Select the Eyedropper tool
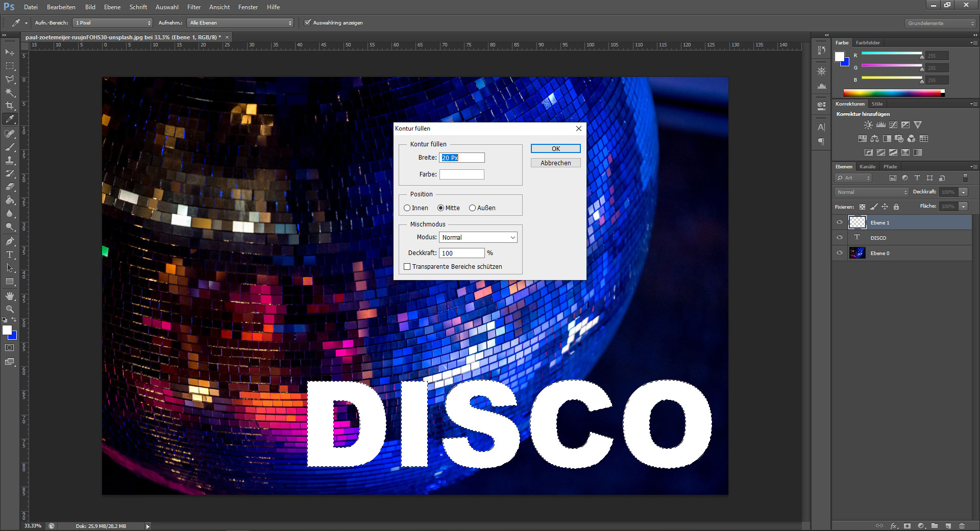 coord(10,119)
